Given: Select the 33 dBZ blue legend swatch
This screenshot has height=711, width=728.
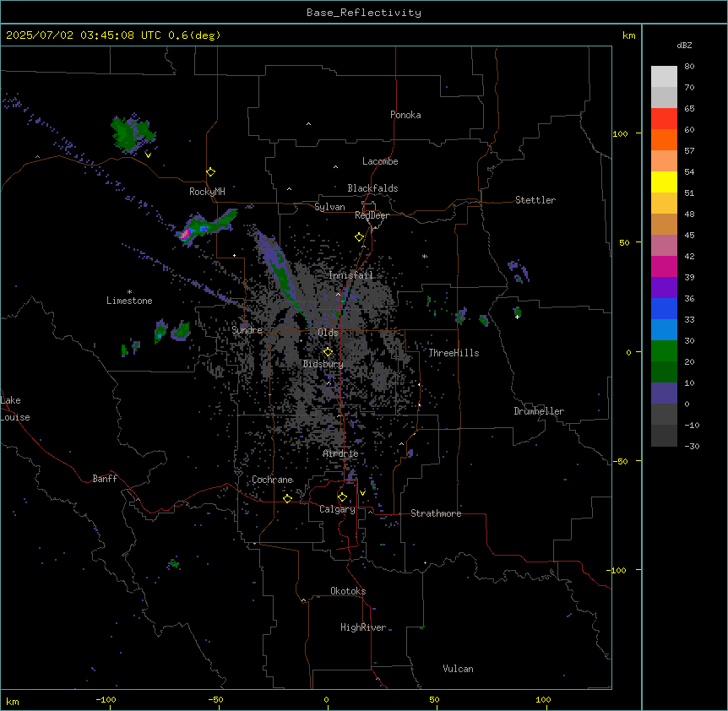Looking at the screenshot, I should (664, 308).
